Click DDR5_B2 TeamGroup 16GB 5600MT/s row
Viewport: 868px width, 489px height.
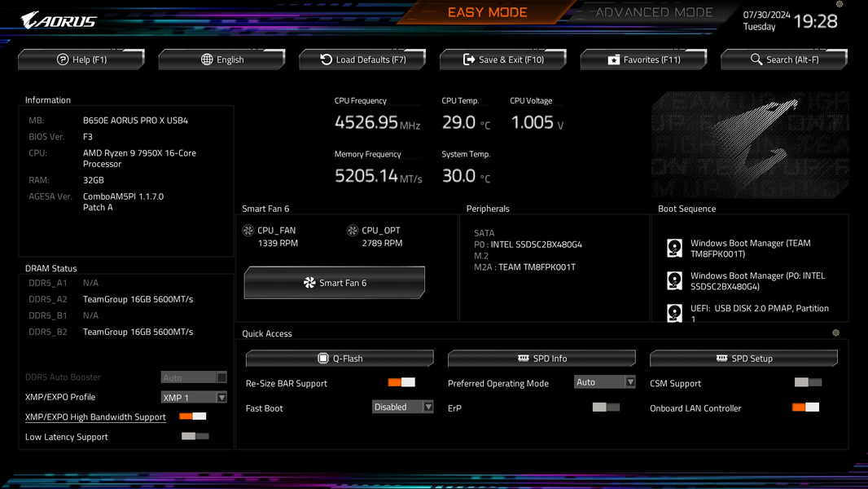pos(111,332)
